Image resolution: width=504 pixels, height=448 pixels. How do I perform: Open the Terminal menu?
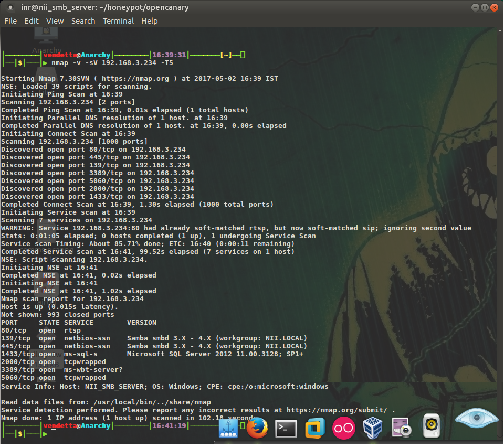pos(118,21)
